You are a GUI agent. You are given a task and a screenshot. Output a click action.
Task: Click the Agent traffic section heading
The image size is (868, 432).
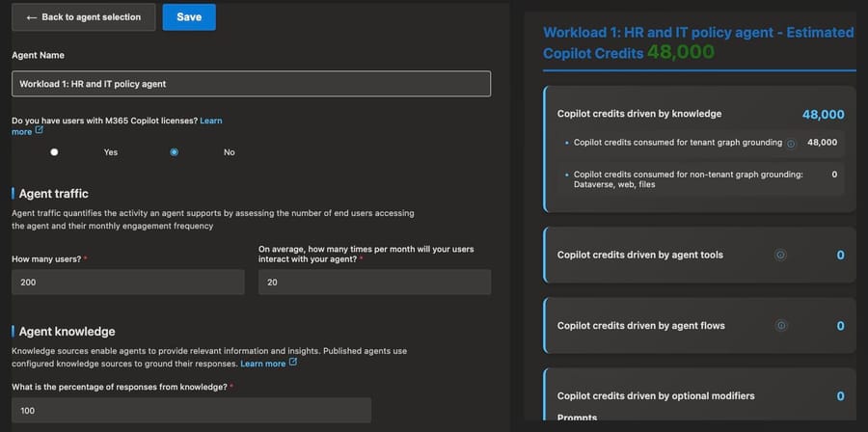coord(54,194)
